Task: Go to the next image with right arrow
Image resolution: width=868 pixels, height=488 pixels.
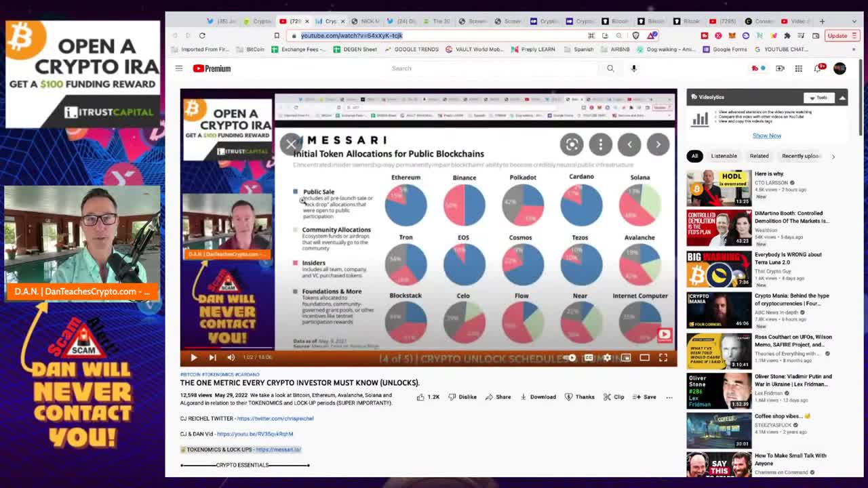Action: click(658, 144)
